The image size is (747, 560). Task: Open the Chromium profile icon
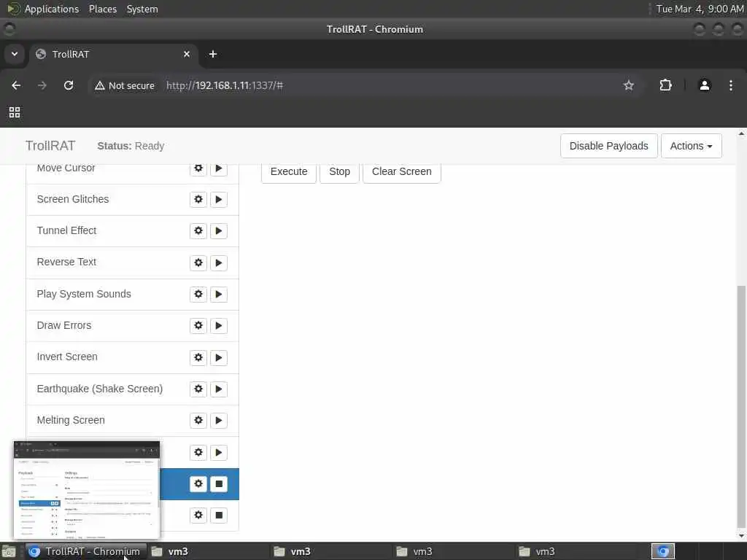(705, 86)
